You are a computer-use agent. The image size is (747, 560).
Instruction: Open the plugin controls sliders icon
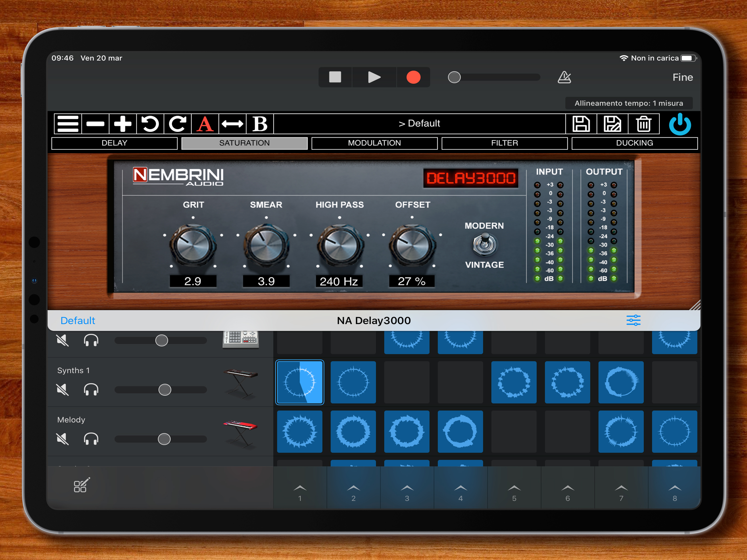(x=634, y=320)
